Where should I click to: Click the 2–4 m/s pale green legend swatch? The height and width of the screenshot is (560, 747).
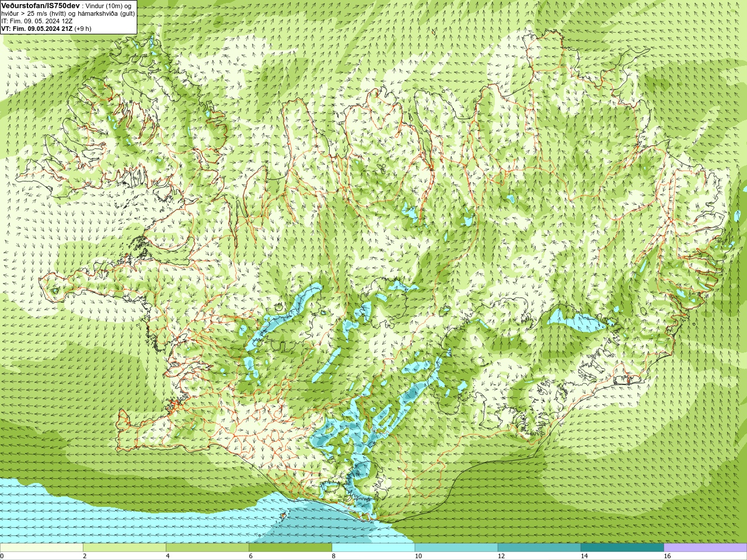pyautogui.click(x=124, y=548)
